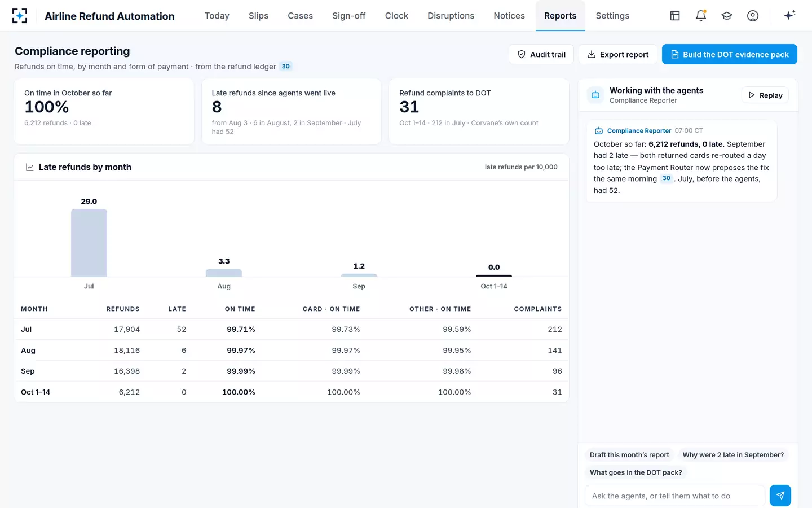Click the ledger reference badge 30 in the subtitle
Image resolution: width=812 pixels, height=508 pixels.
[x=286, y=67]
